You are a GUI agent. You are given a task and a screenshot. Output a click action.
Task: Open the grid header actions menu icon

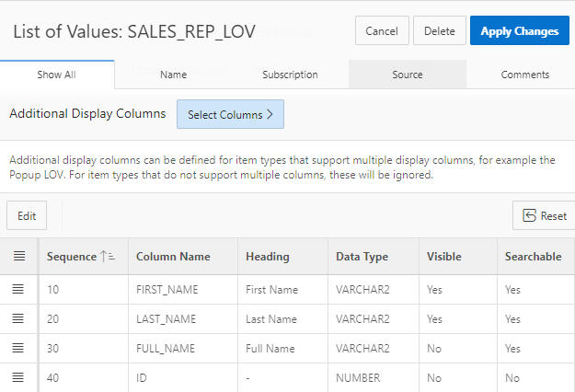pyautogui.click(x=18, y=257)
